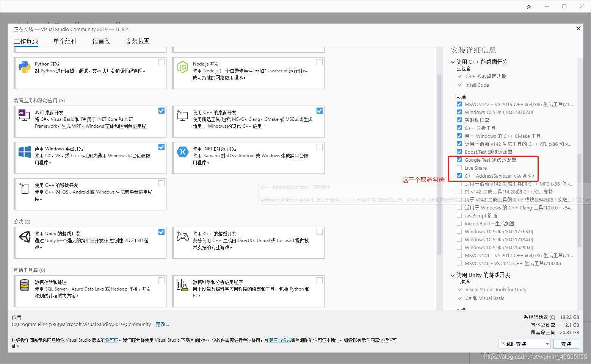Uncheck the real-time debugger option

pyautogui.click(x=459, y=120)
